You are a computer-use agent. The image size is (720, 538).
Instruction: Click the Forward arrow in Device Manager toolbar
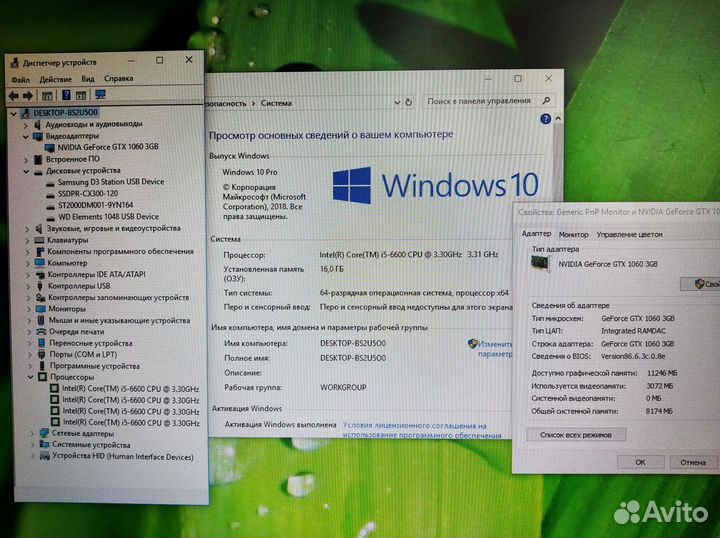click(x=28, y=96)
